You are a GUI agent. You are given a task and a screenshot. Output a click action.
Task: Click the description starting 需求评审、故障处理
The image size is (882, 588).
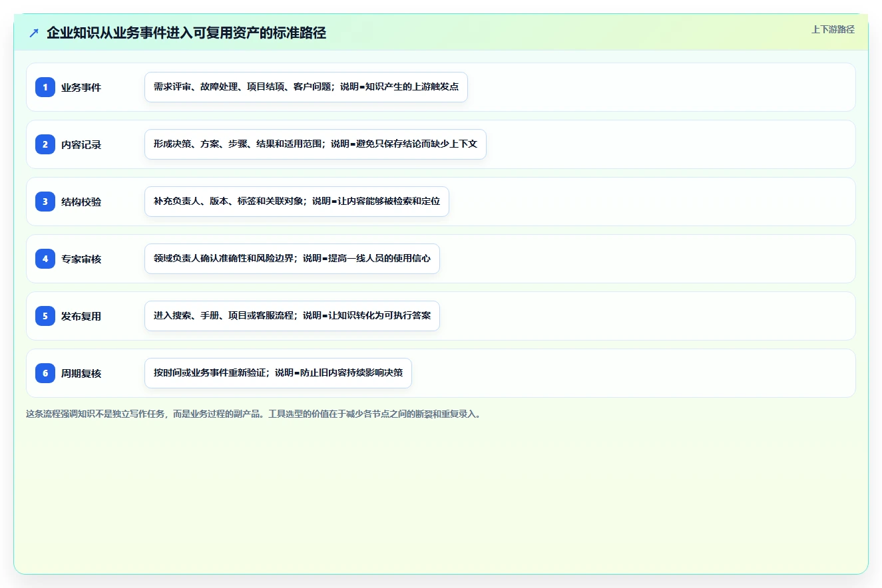pyautogui.click(x=306, y=87)
